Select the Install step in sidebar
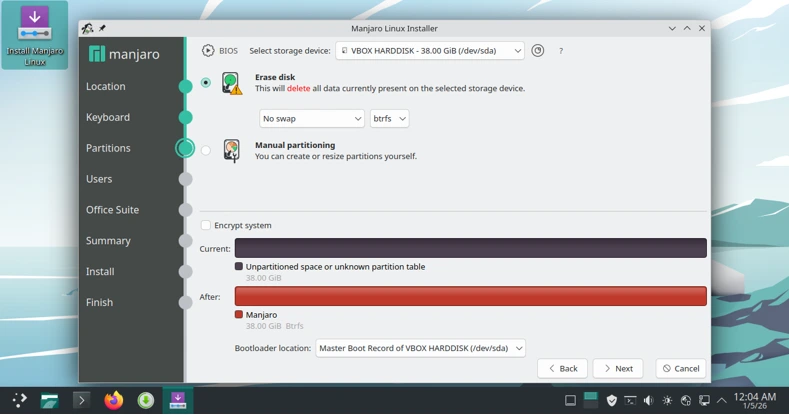This screenshot has width=789, height=415. (x=100, y=272)
